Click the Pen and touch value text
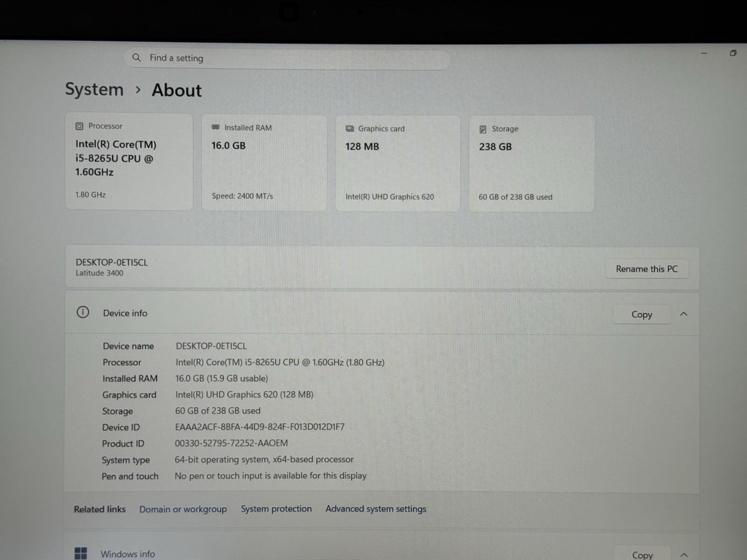Screen dimensions: 747x560 point(270,476)
